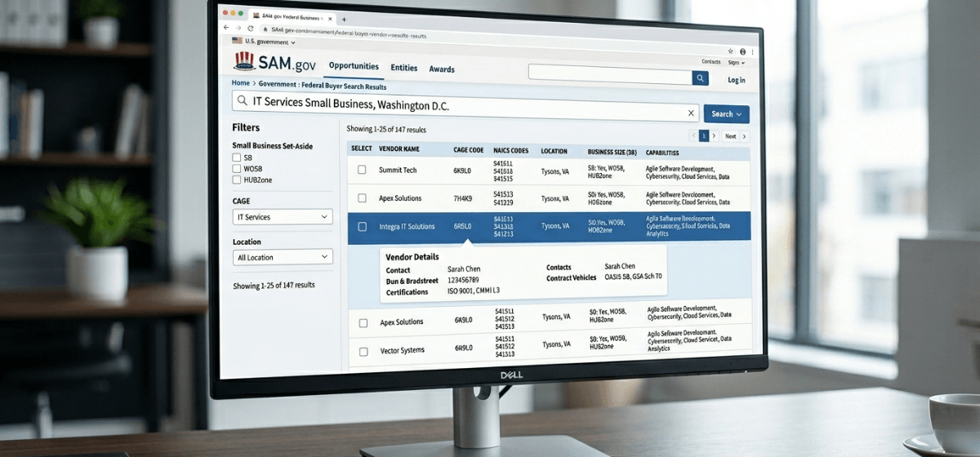Open the Vector Systems vendor name

coord(403,351)
